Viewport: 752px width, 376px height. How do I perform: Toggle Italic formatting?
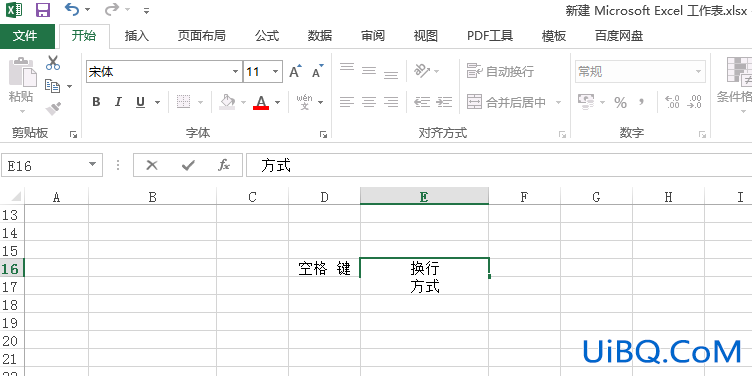[118, 102]
